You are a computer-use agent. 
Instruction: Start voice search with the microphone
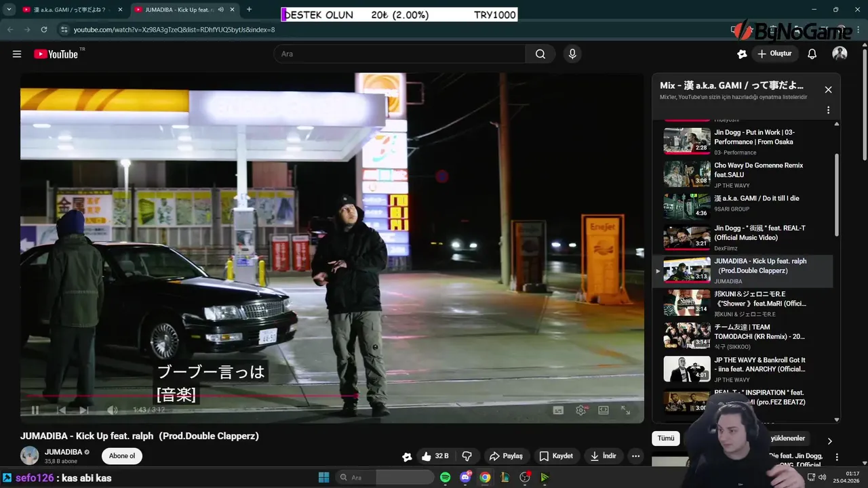coord(572,54)
